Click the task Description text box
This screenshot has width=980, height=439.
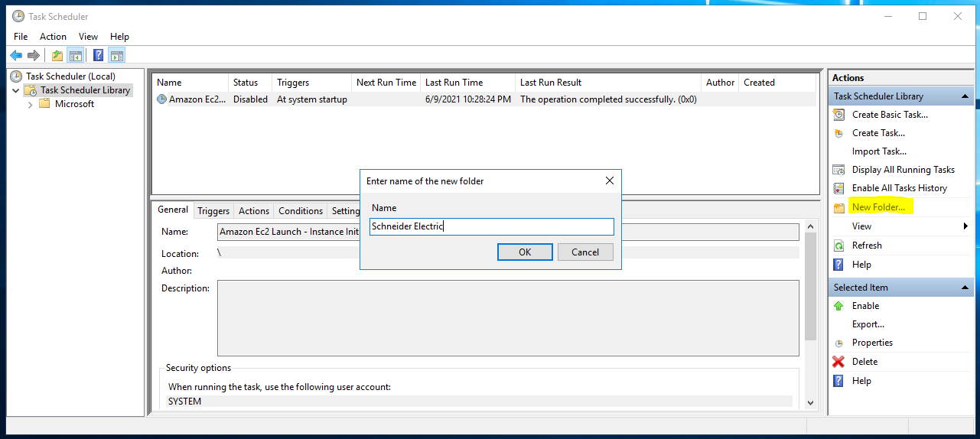pyautogui.click(x=508, y=318)
